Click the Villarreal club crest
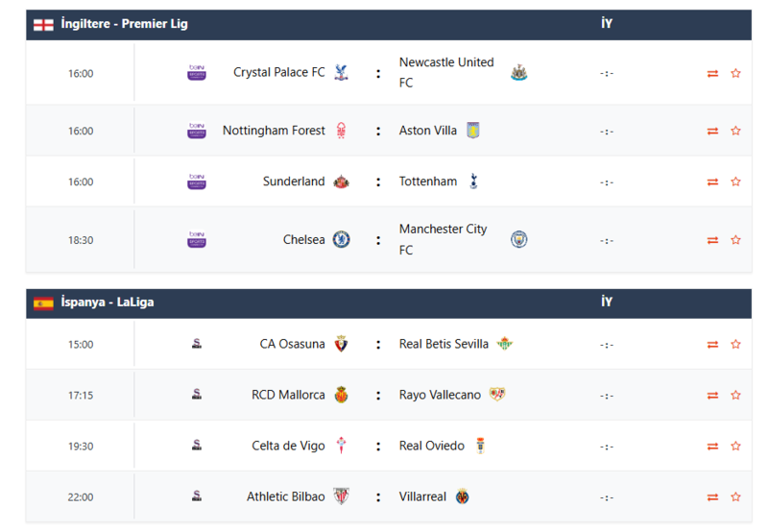The width and height of the screenshot is (768, 532). (x=463, y=496)
